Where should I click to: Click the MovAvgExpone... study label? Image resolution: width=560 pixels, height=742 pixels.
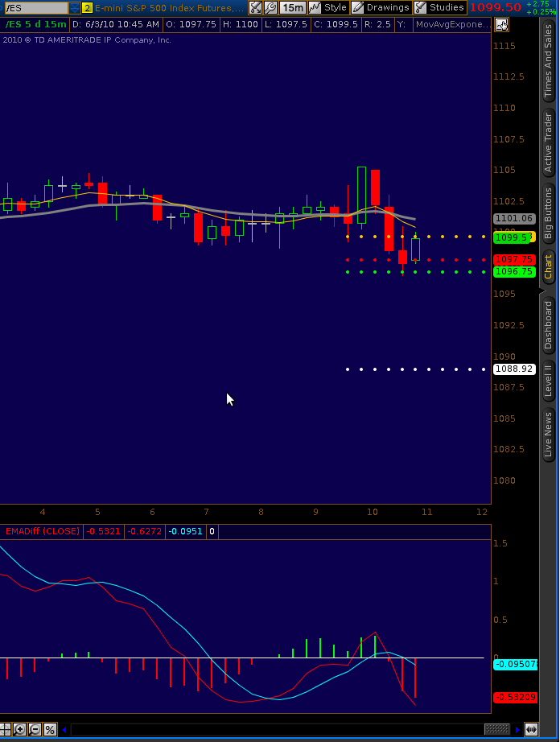453,24
